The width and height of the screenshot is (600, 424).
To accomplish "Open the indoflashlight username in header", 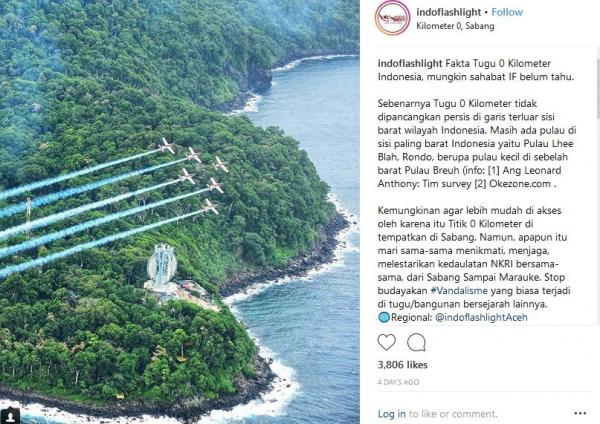I will pos(448,12).
